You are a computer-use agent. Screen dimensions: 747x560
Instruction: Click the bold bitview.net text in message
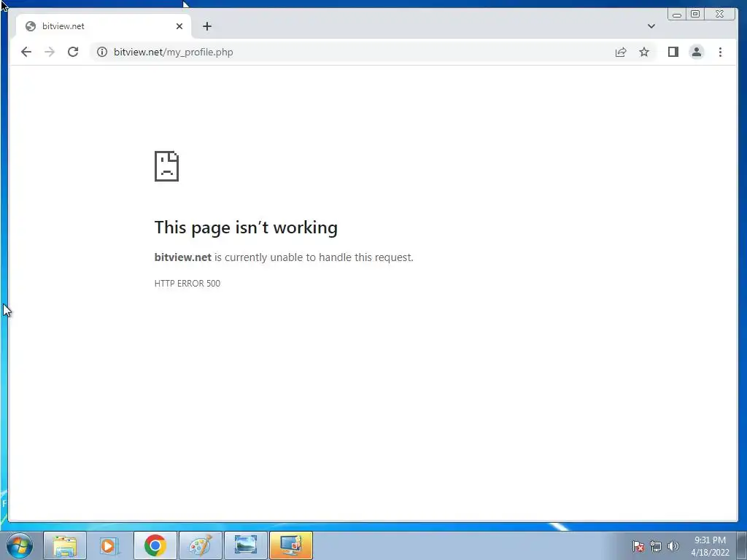(183, 257)
